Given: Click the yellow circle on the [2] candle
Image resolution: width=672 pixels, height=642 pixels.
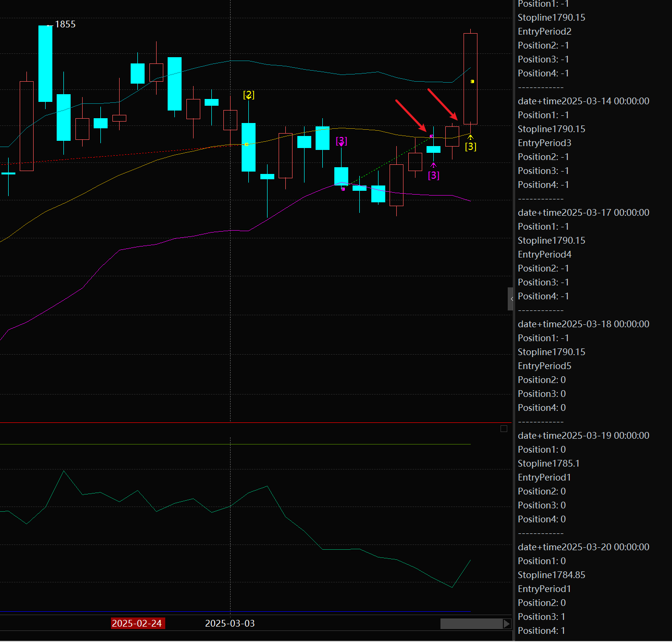Looking at the screenshot, I should 247,144.
